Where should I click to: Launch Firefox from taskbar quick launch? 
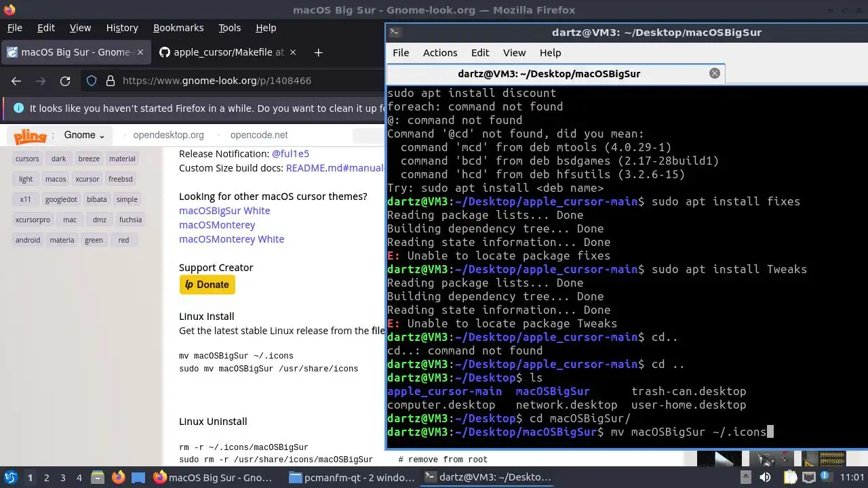coord(118,477)
